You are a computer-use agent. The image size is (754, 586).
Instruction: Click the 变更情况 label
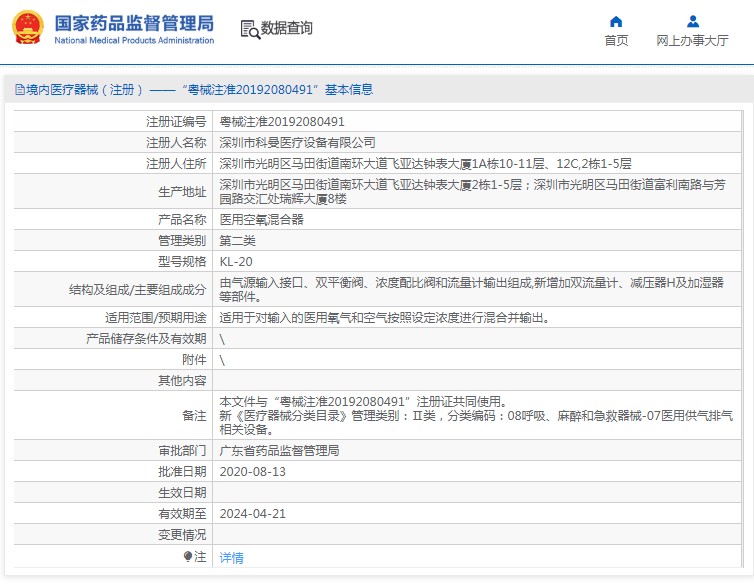coord(182,535)
